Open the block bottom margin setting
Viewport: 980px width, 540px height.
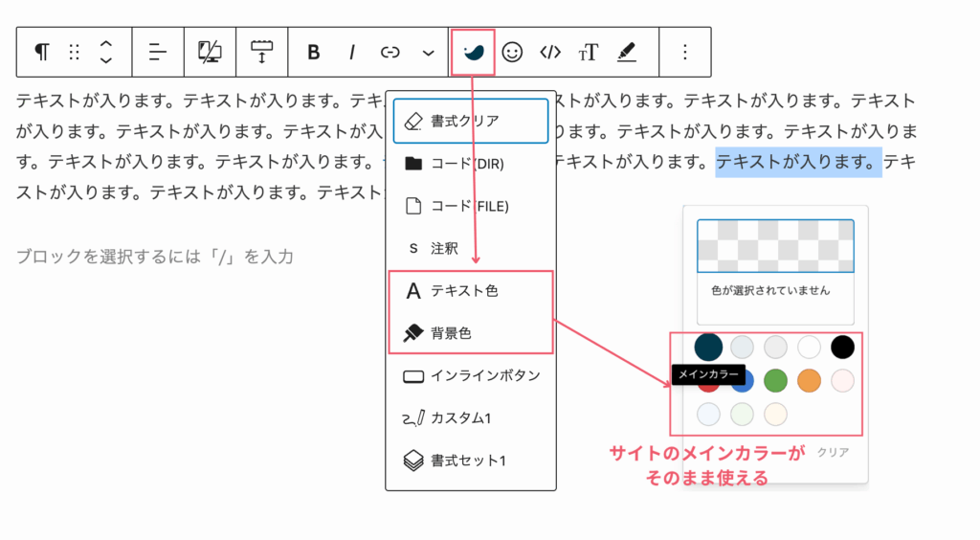click(x=261, y=52)
